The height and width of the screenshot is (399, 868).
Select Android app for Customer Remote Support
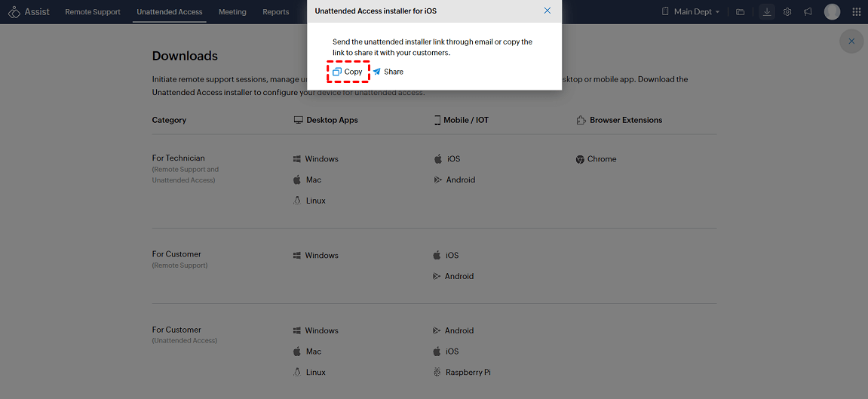click(452, 276)
